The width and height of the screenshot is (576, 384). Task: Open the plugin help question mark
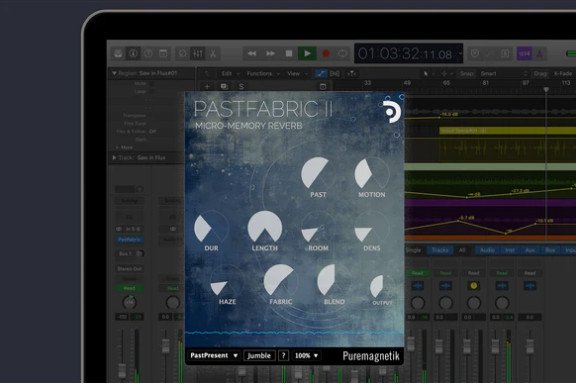coord(284,356)
